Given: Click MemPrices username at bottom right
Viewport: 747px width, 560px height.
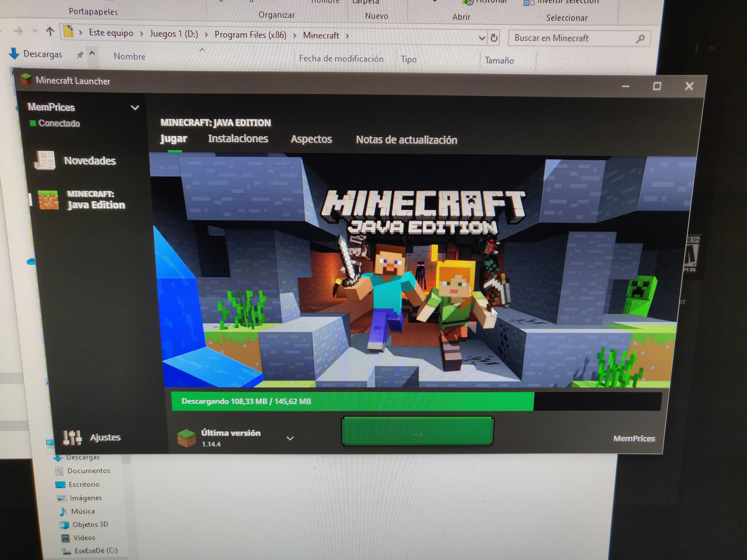Looking at the screenshot, I should [x=634, y=438].
